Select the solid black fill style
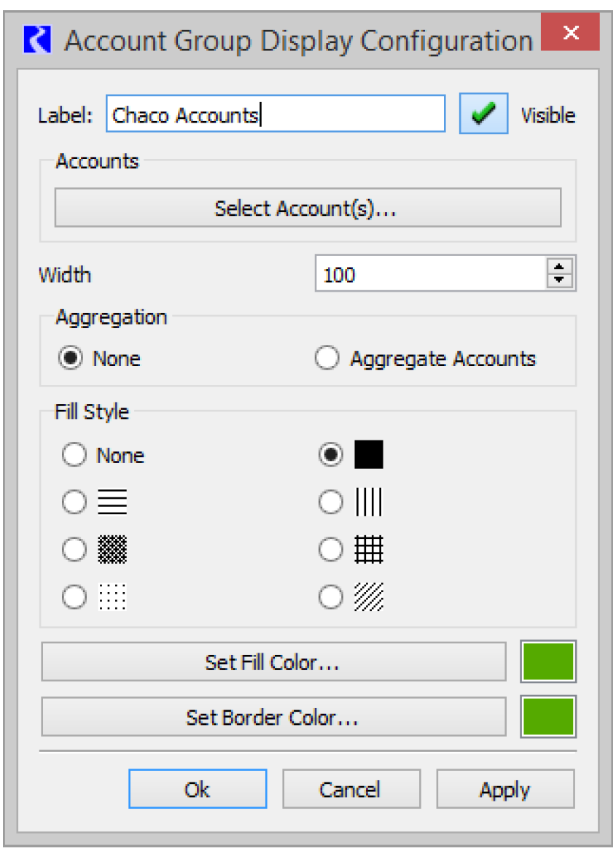The width and height of the screenshot is (616, 851). coord(330,455)
